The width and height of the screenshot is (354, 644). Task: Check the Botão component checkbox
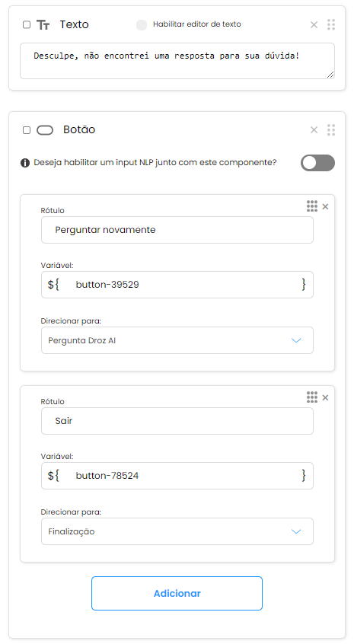click(27, 130)
